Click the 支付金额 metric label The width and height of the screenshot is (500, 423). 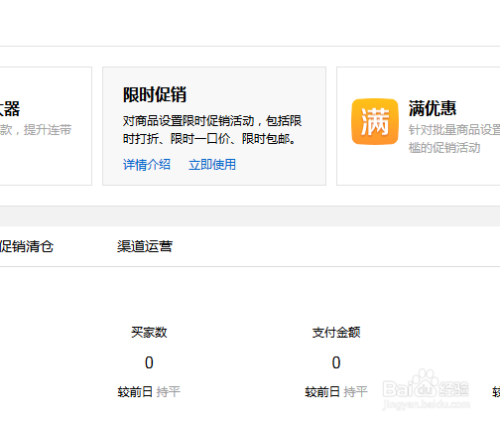[336, 332]
